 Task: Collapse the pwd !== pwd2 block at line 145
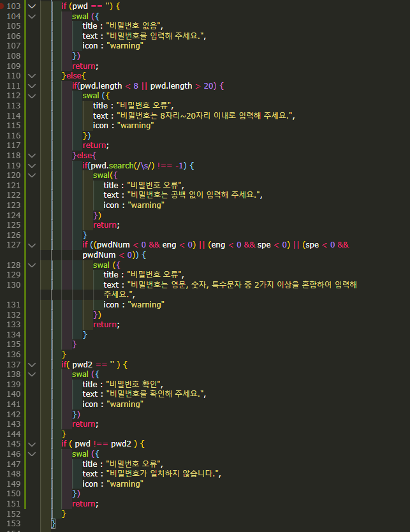[x=31, y=444]
